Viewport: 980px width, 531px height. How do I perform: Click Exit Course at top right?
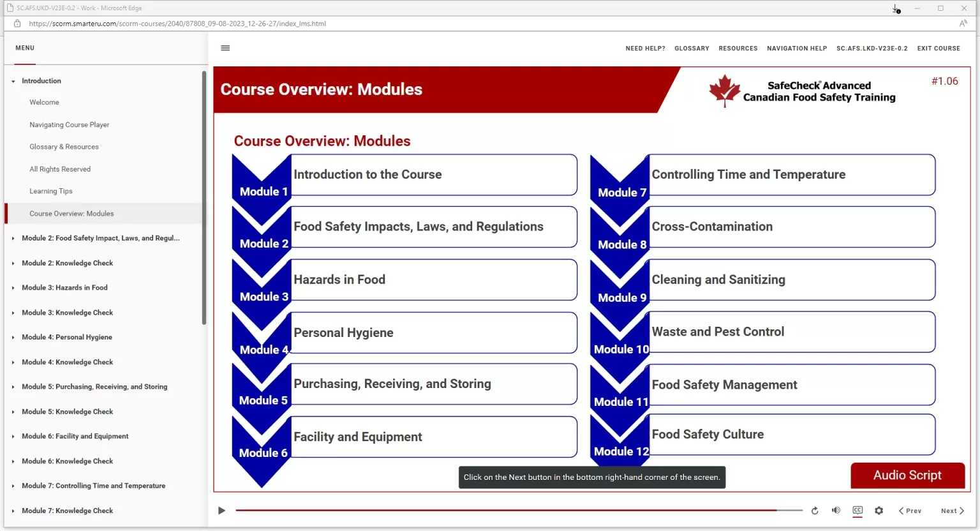click(x=939, y=48)
